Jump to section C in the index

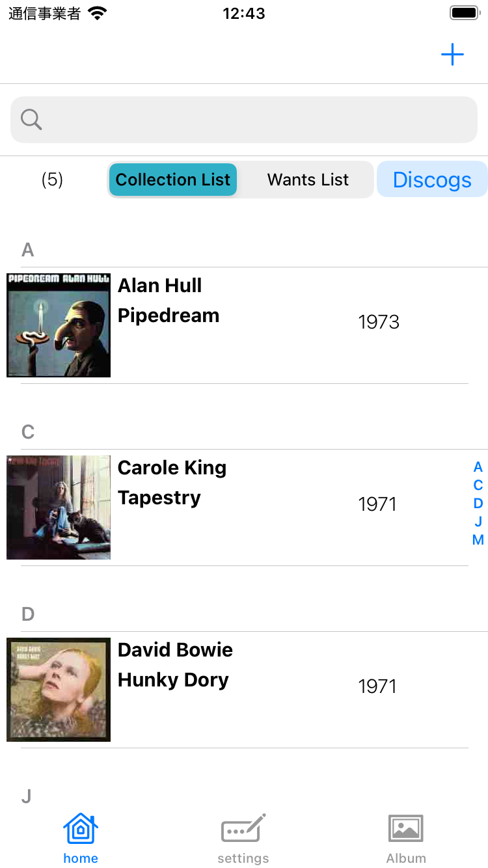tap(478, 485)
